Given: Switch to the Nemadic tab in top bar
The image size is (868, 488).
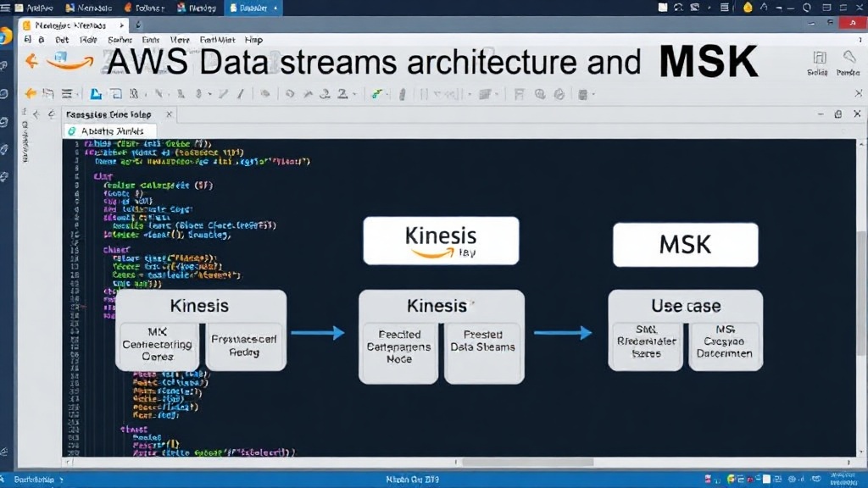Looking at the screenshot, I should tap(88, 8).
